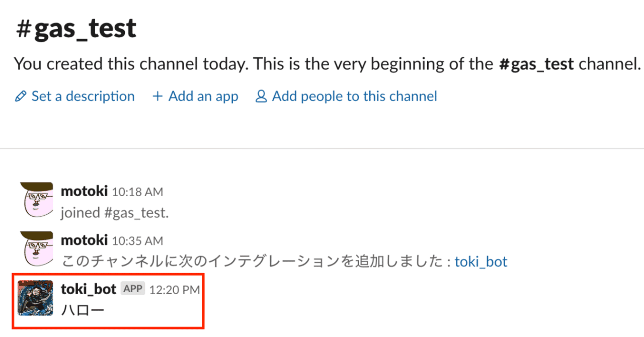Click the plus icon beside Add an app
Viewport: 644px width, 337px height.
(x=157, y=97)
